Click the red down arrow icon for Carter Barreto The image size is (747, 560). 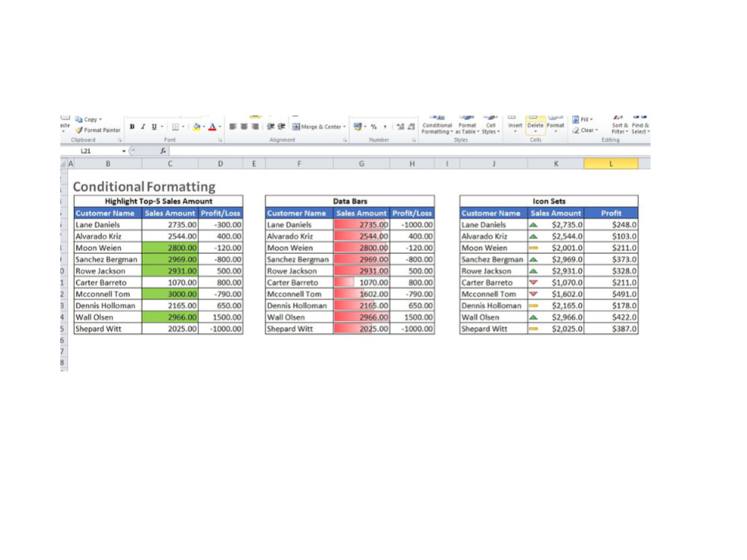point(533,283)
